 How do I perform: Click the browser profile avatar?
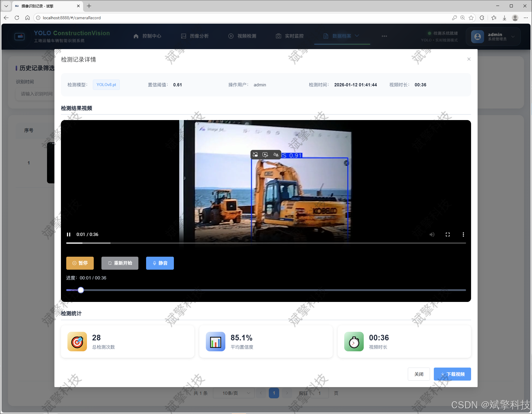[515, 18]
